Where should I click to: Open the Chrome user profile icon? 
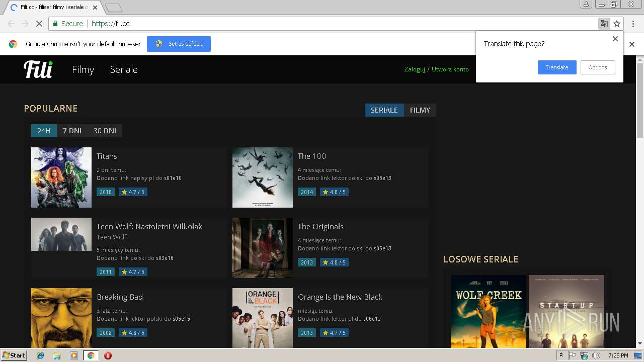[586, 4]
